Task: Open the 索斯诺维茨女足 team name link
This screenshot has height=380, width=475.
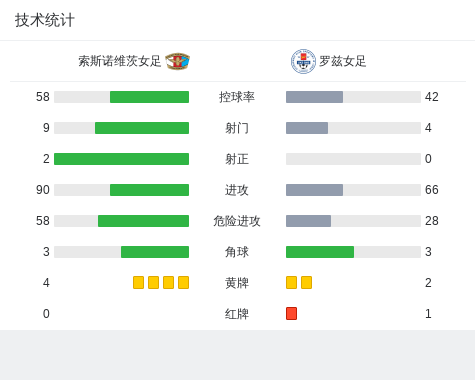Action: click(120, 61)
